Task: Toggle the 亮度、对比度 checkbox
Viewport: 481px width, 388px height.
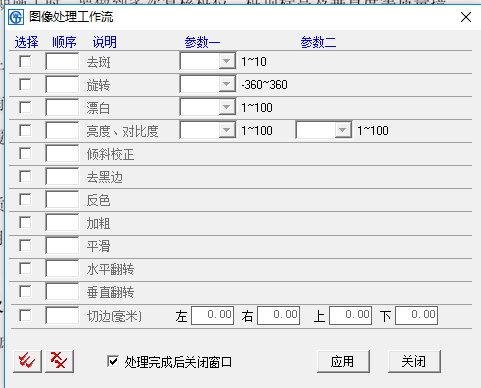Action: coord(25,131)
